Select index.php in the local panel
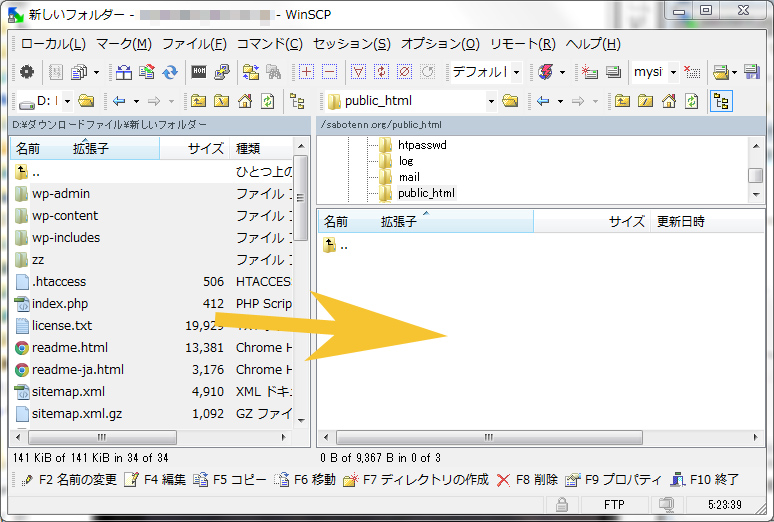This screenshot has width=774, height=522. (x=60, y=303)
